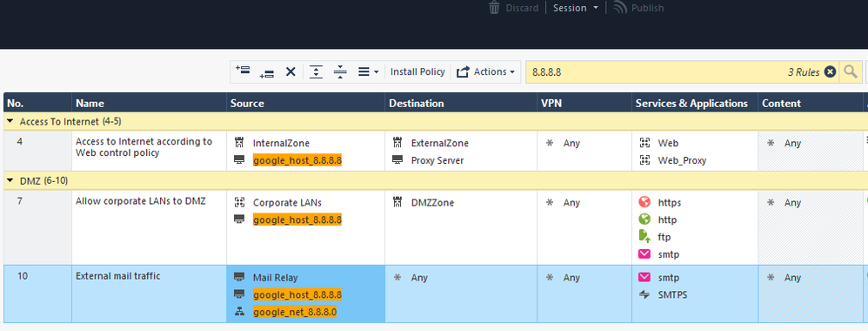The width and height of the screenshot is (868, 331).
Task: Click the Web_Proxy service group icon
Action: click(x=644, y=160)
